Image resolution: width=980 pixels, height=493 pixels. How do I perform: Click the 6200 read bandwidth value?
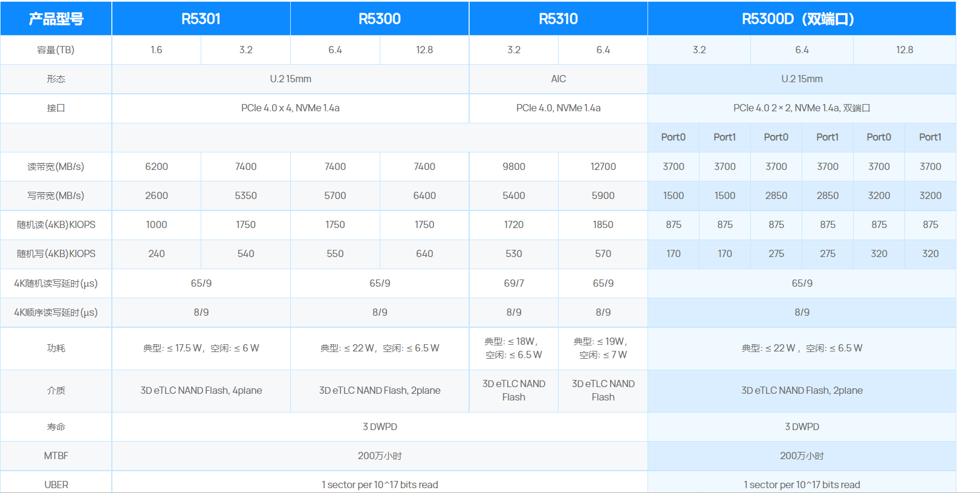tap(156, 167)
